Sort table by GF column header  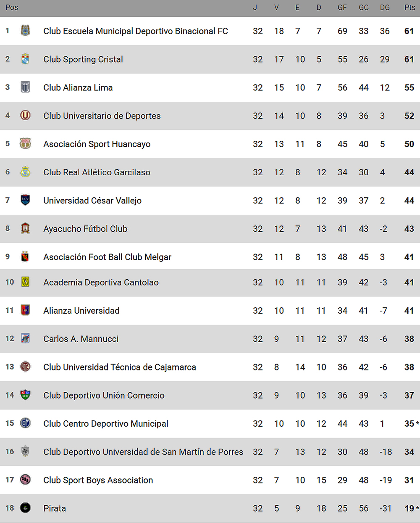(342, 8)
